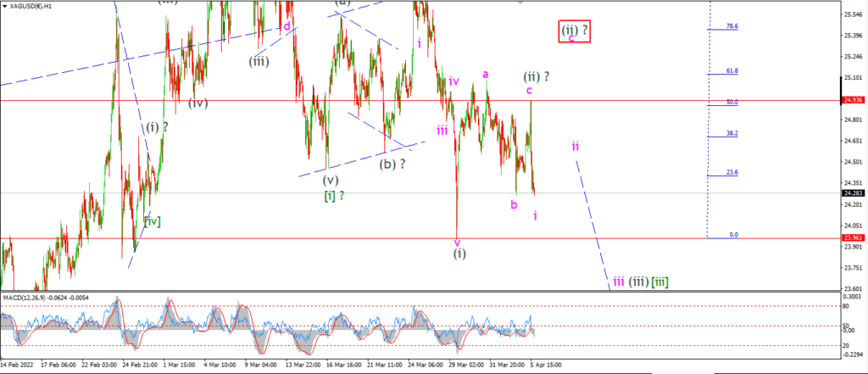Click the green [iv] wave label
868x374 pixels.
[x=153, y=221]
